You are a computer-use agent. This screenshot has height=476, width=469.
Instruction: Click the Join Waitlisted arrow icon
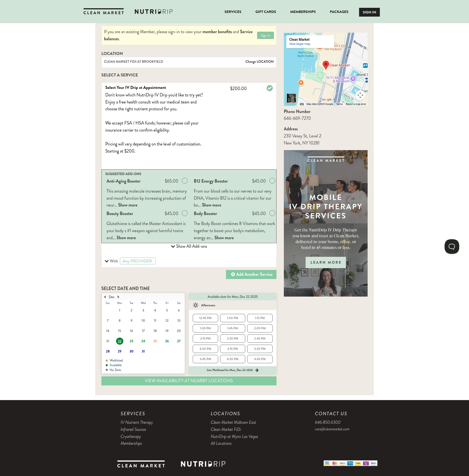click(257, 370)
